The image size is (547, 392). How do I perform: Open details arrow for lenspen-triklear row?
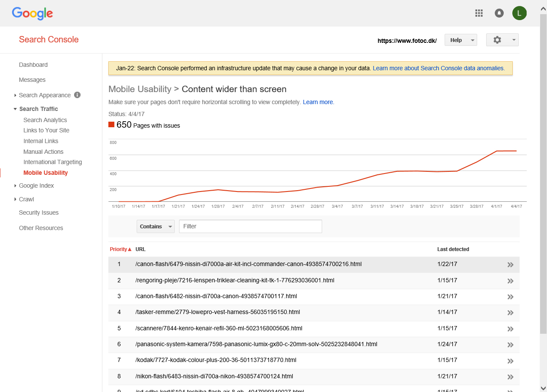pyautogui.click(x=510, y=281)
